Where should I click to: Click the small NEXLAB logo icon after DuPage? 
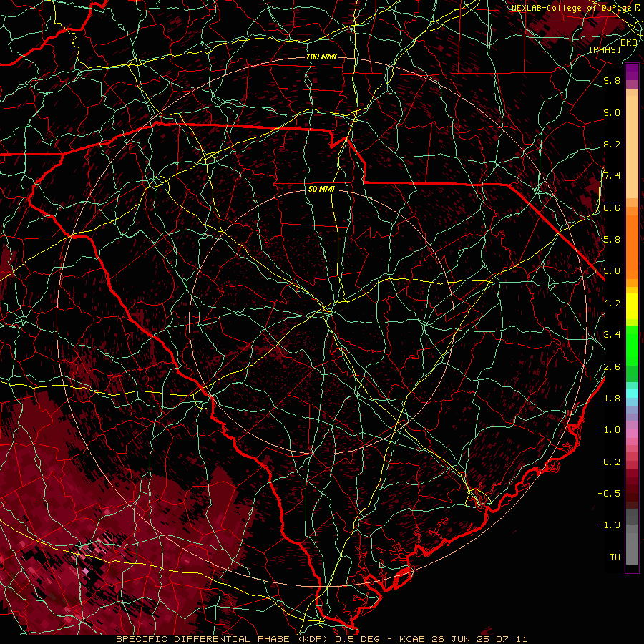[638, 8]
